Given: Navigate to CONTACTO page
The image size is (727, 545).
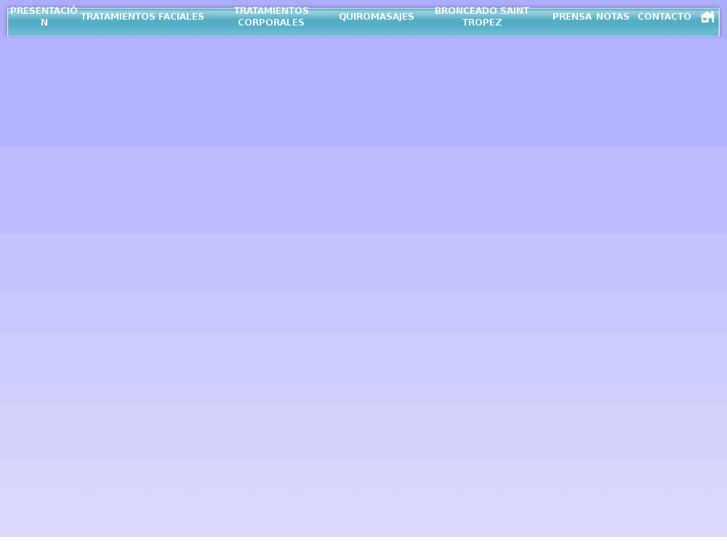Looking at the screenshot, I should [664, 17].
